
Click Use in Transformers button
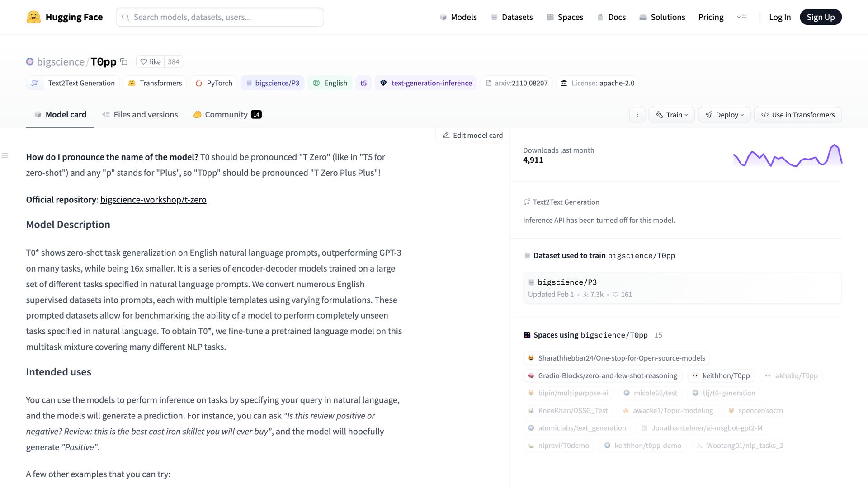coord(797,115)
